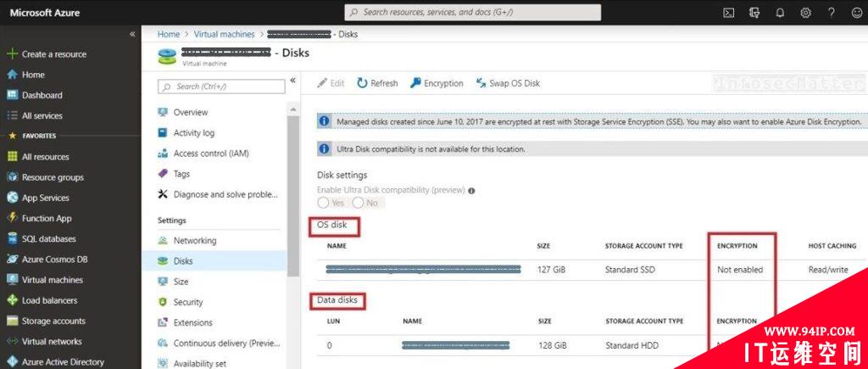Open Resource groups in left menu

click(53, 177)
